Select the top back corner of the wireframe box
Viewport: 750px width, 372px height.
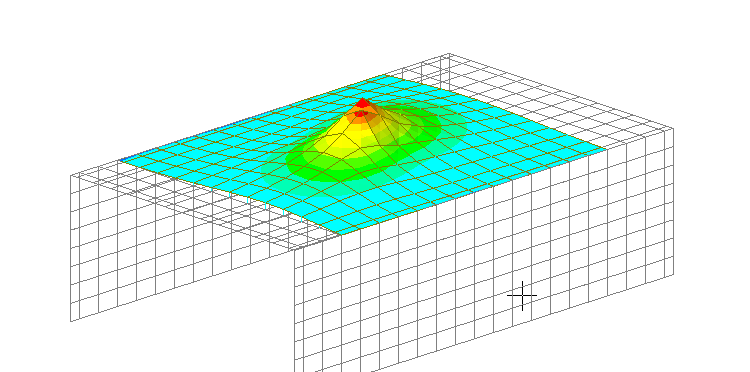pyautogui.click(x=449, y=54)
